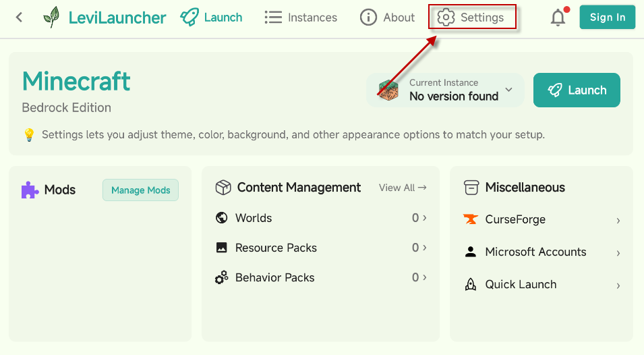The width and height of the screenshot is (644, 355).
Task: Click the Miscellaneous archive box icon
Action: (x=471, y=188)
